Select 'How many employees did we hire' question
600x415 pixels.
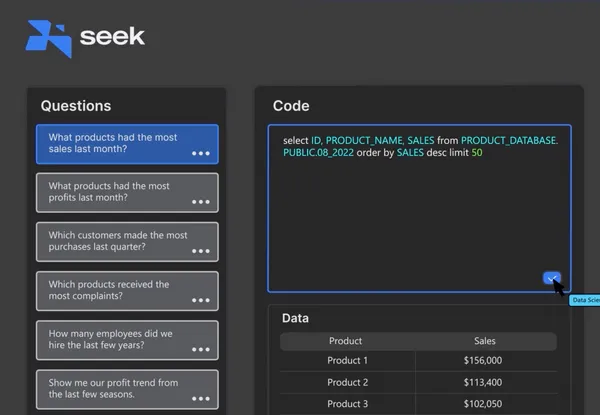tap(127, 340)
